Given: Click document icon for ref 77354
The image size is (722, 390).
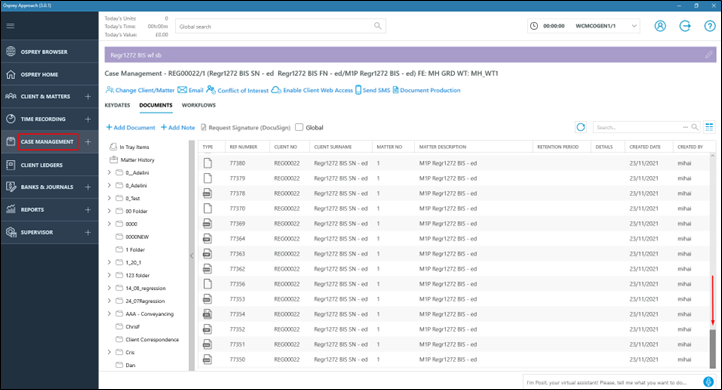Looking at the screenshot, I should (x=208, y=314).
